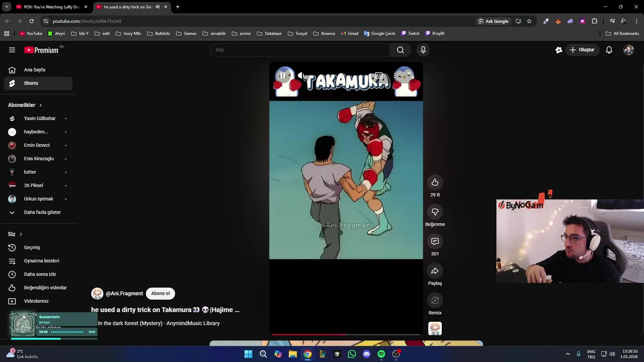Click the Ask Google button

tap(493, 21)
